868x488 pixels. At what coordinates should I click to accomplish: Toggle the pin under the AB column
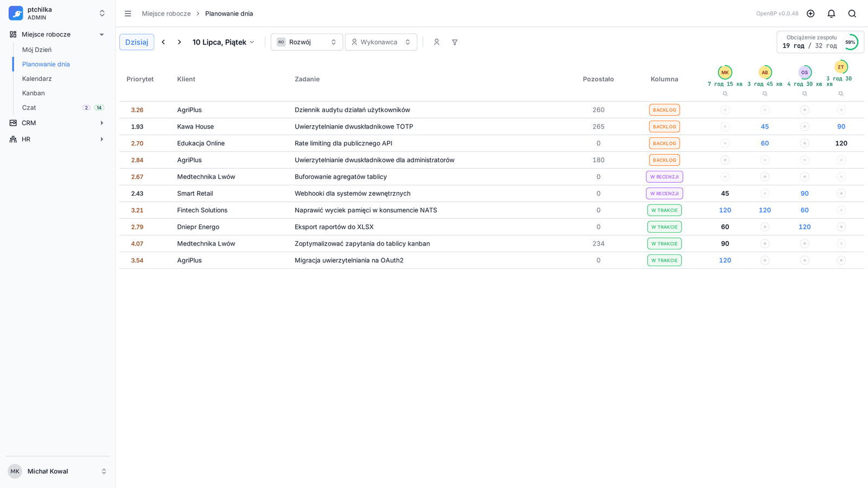[765, 94]
